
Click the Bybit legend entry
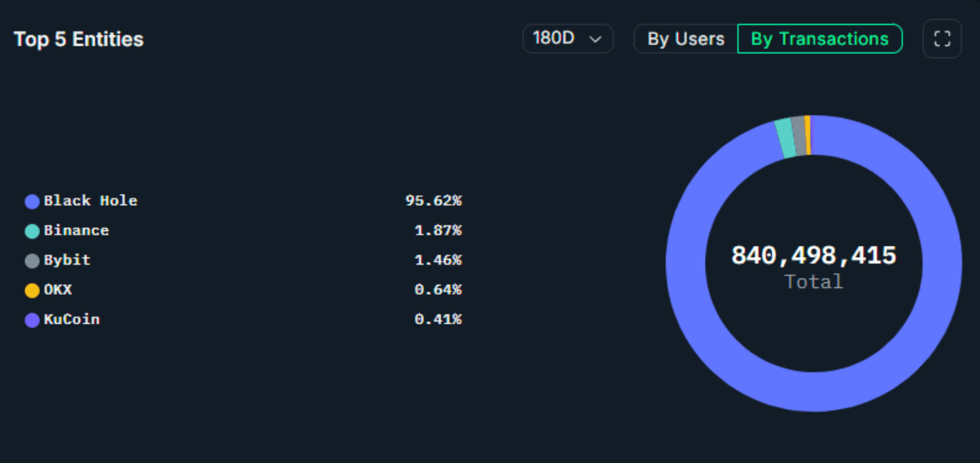[67, 260]
